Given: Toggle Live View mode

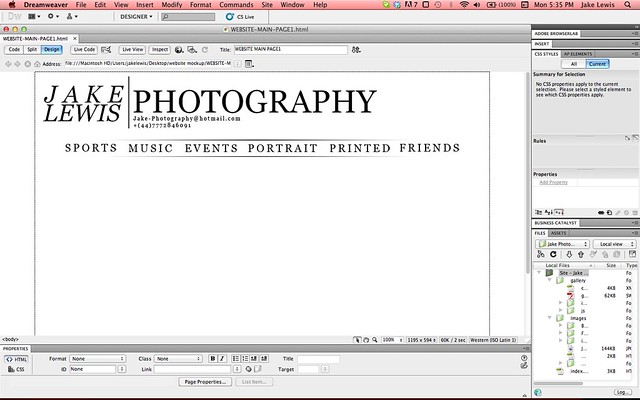Looking at the screenshot, I should (x=132, y=48).
